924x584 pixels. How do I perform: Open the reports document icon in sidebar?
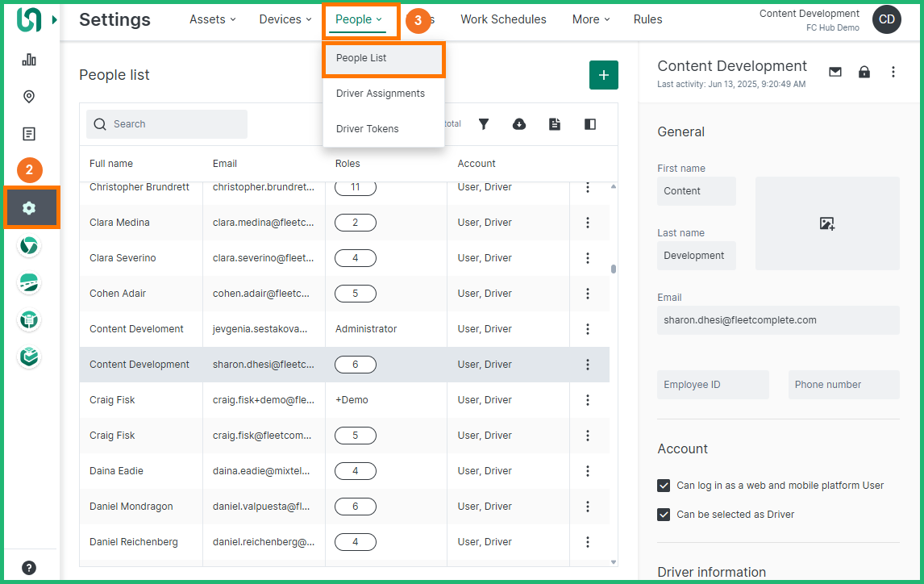[x=29, y=134]
